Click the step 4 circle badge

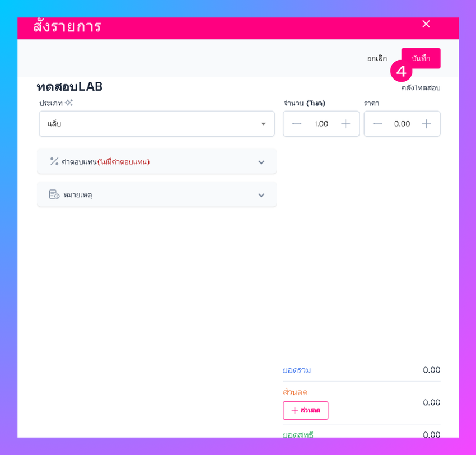coord(401,71)
